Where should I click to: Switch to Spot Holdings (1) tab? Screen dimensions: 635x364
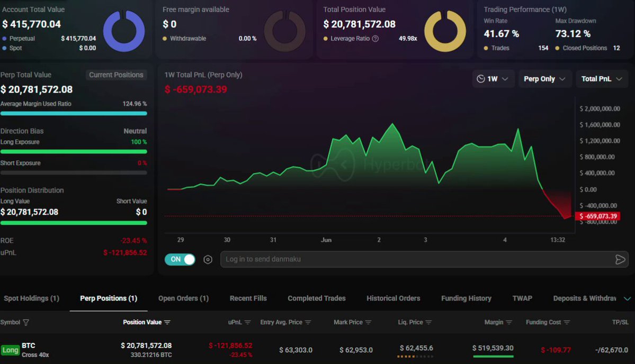click(32, 298)
